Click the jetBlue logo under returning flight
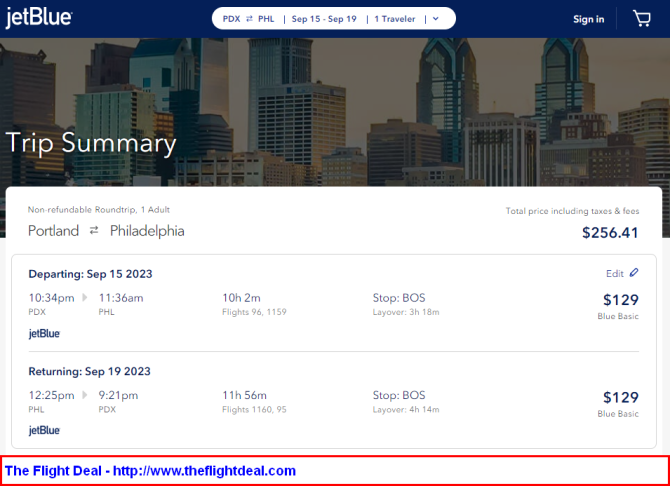This screenshot has width=670, height=486. [x=44, y=430]
